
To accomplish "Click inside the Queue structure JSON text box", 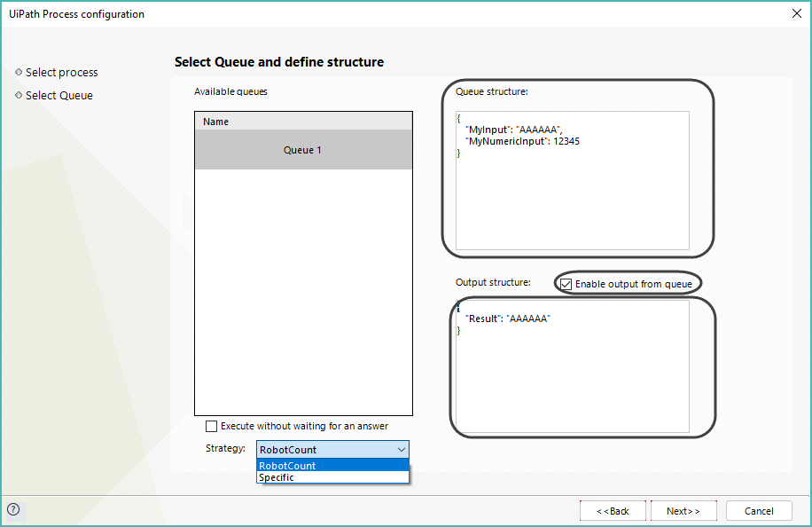I will (573, 180).
